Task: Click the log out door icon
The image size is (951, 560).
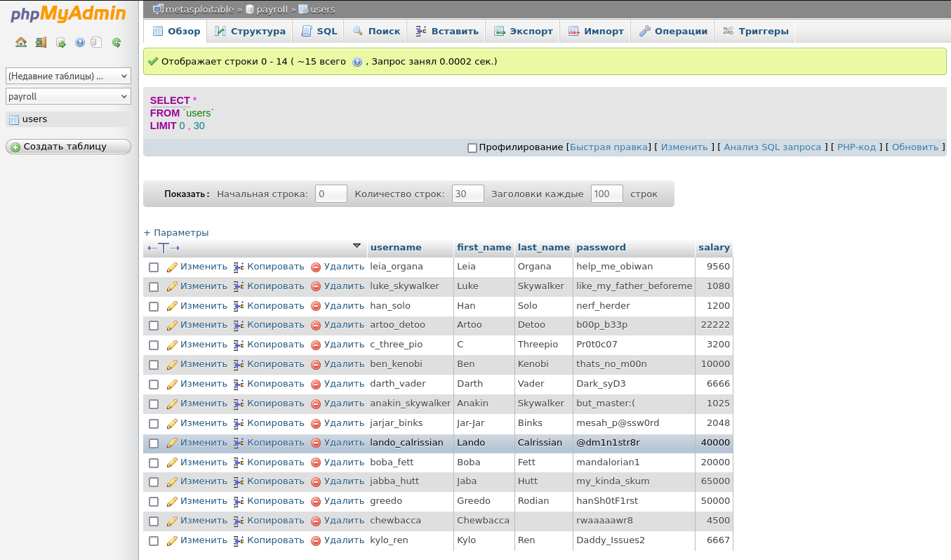Action: 41,42
